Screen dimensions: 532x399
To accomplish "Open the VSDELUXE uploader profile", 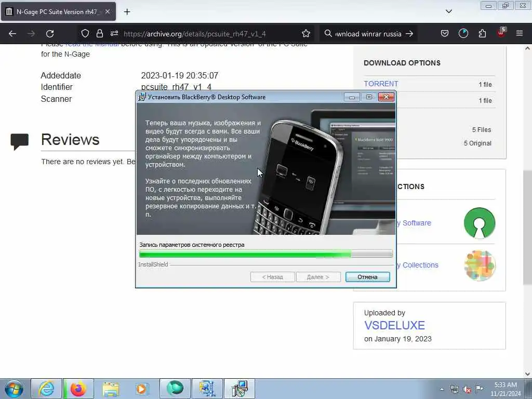I will [x=395, y=325].
